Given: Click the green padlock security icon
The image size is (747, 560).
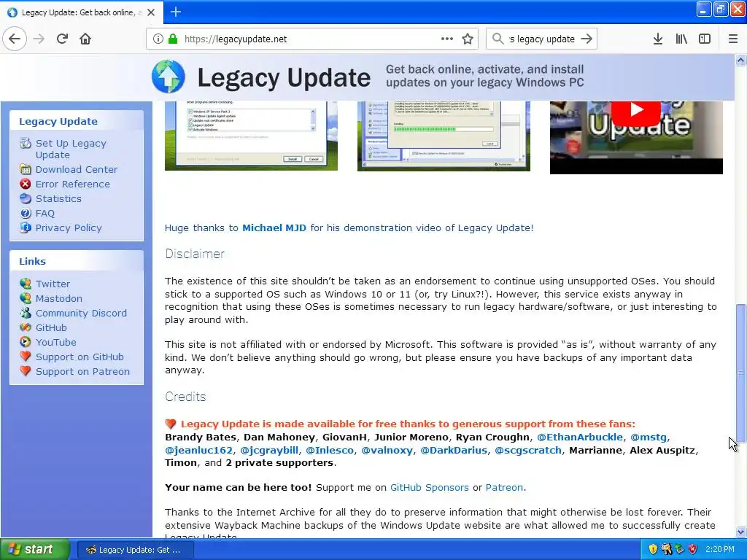Looking at the screenshot, I should [x=173, y=39].
